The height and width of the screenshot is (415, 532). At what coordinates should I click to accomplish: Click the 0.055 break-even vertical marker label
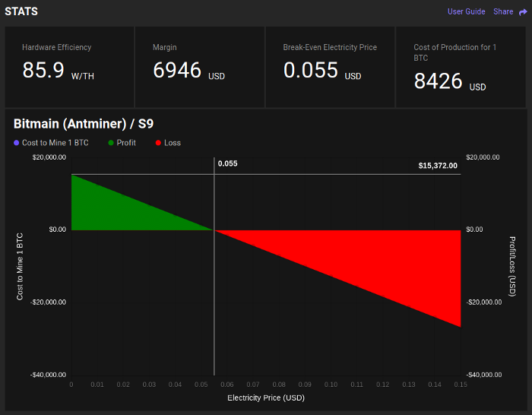(x=228, y=163)
